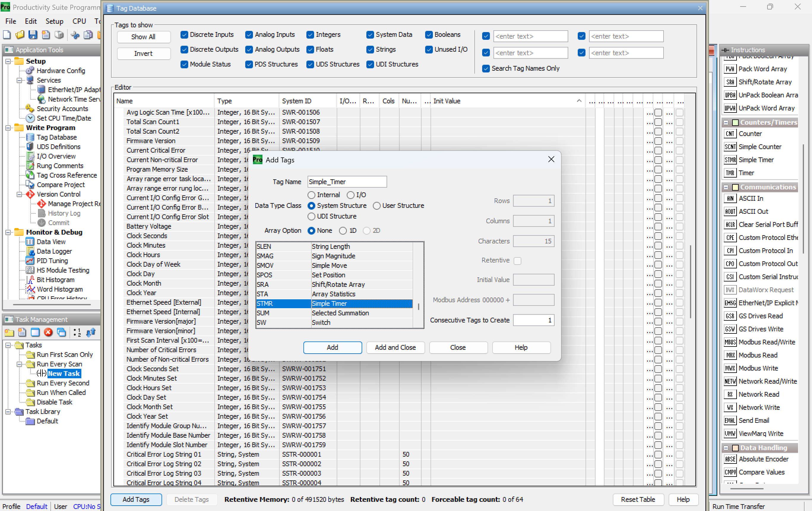Open PID Tuning in Application Tools
The width and height of the screenshot is (812, 511).
[x=52, y=261]
